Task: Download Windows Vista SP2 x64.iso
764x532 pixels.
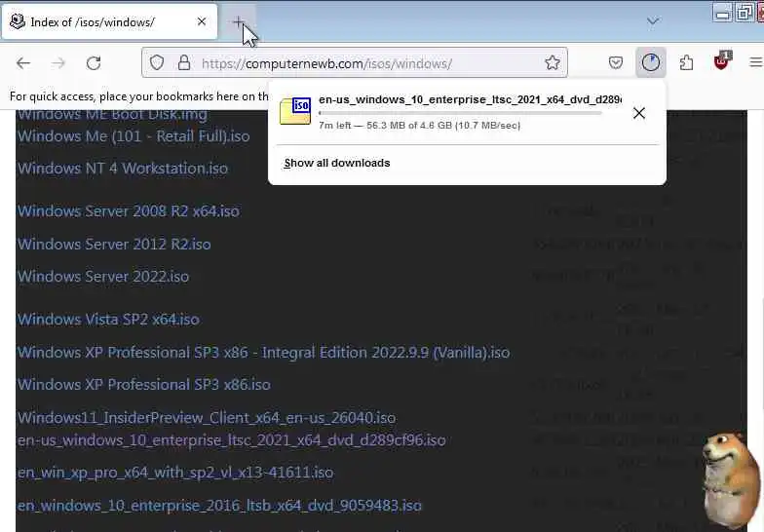Action: click(x=108, y=320)
